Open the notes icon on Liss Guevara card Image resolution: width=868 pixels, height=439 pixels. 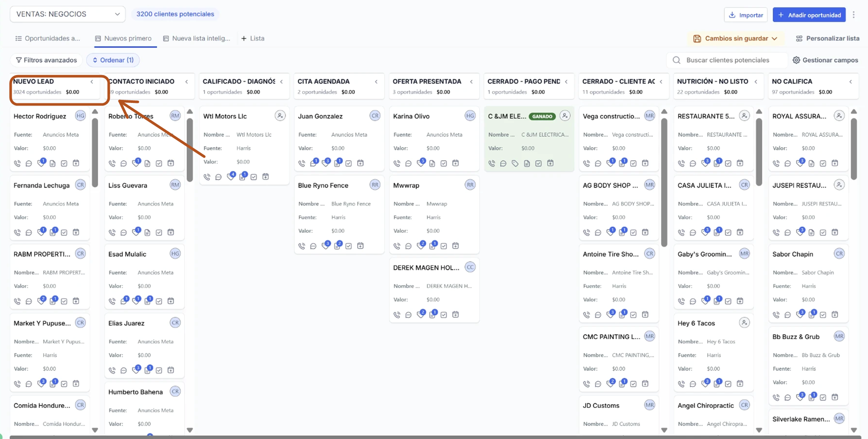coord(148,232)
